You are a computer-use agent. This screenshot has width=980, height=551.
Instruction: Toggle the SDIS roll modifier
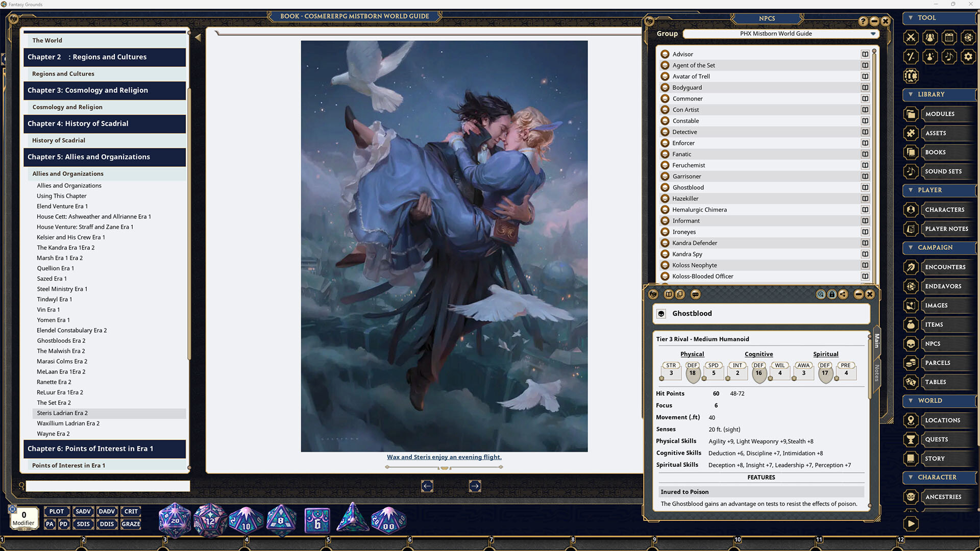[x=83, y=524]
